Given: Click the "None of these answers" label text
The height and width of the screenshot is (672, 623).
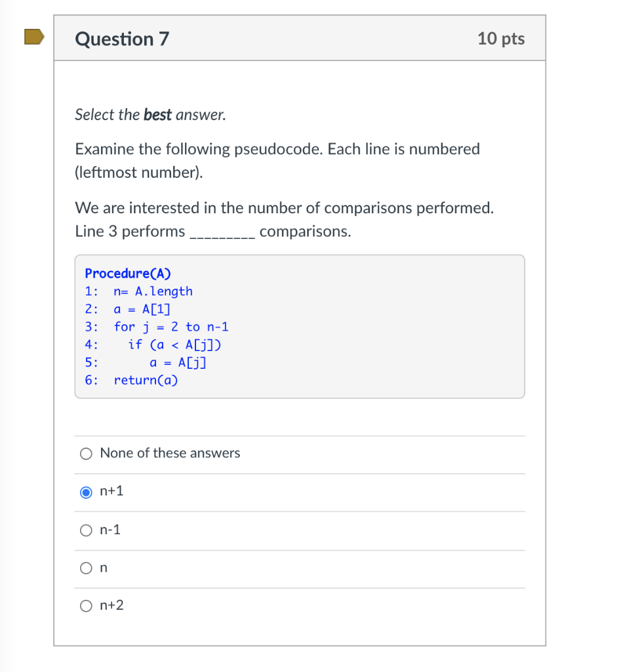Looking at the screenshot, I should click(169, 453).
